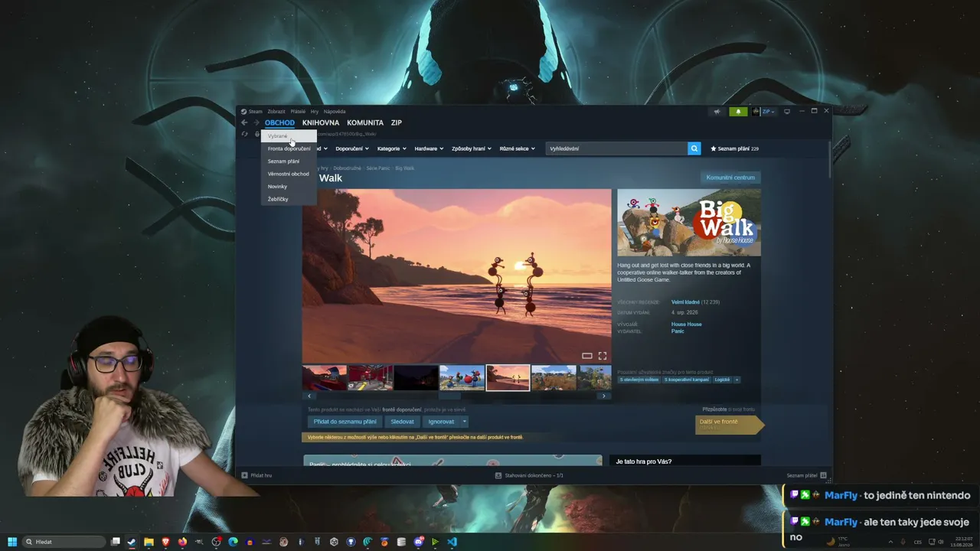The width and height of the screenshot is (980, 551).
Task: Open the House House developer link
Action: 687,324
